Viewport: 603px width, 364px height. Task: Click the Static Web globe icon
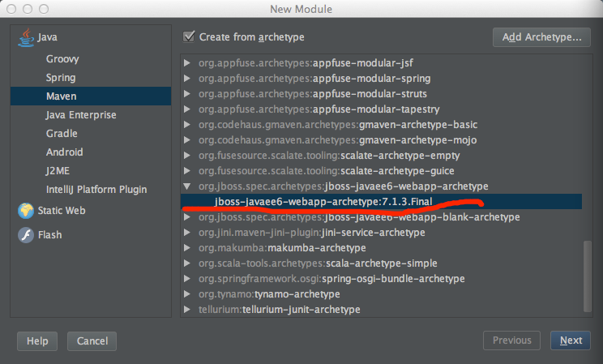point(26,211)
